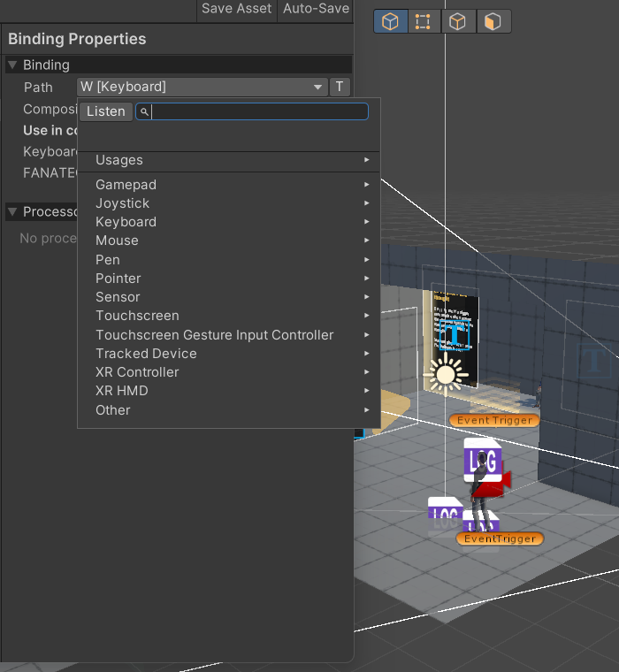The width and height of the screenshot is (619, 672).
Task: Open the Tracked Device submenu
Action: [229, 354]
